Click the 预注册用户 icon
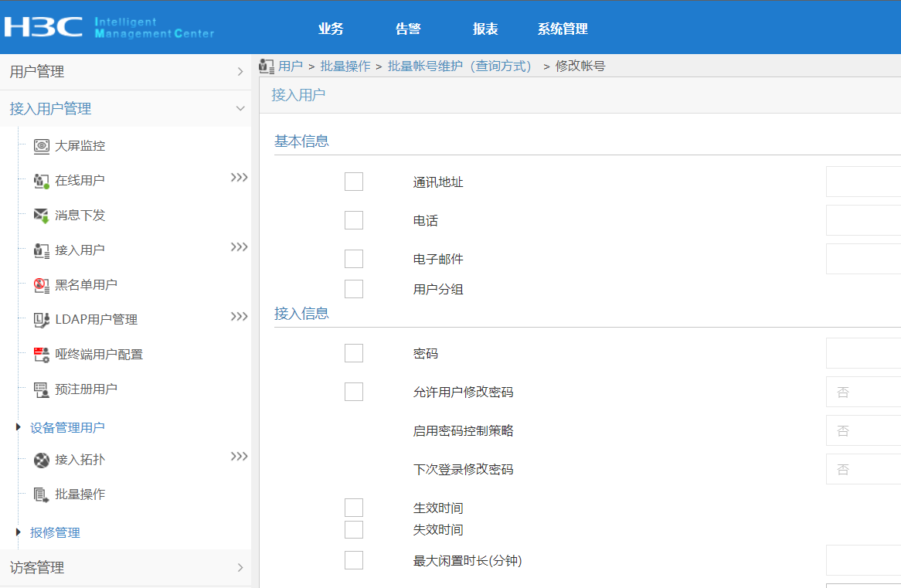Image resolution: width=901 pixels, height=588 pixels. [42, 389]
